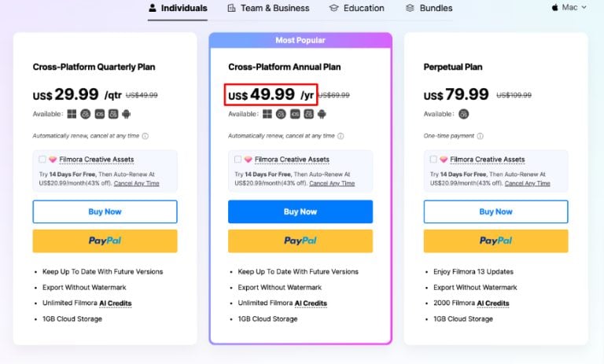Open the Education tab

pos(356,8)
